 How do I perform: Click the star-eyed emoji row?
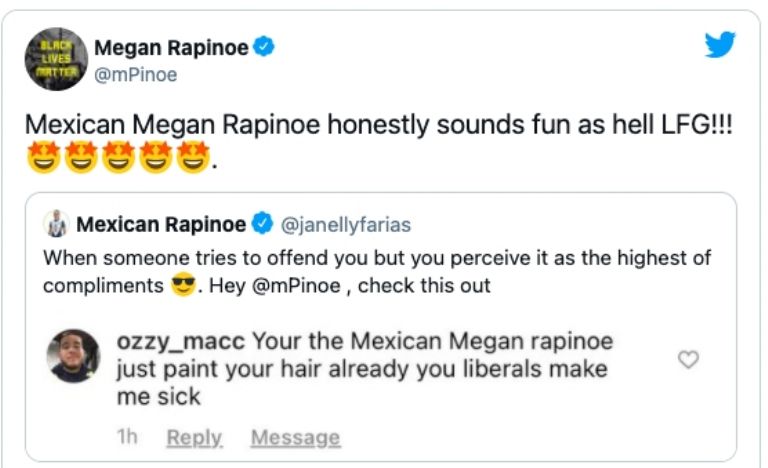pos(116,157)
